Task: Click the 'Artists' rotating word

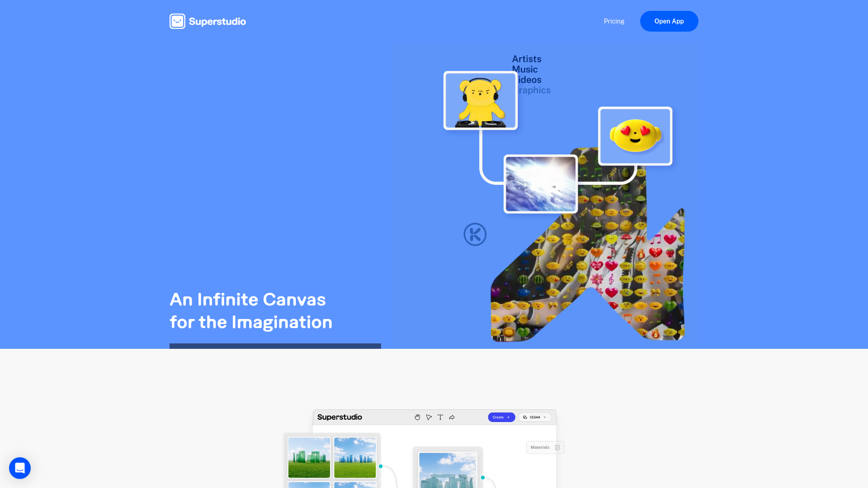Action: (527, 59)
